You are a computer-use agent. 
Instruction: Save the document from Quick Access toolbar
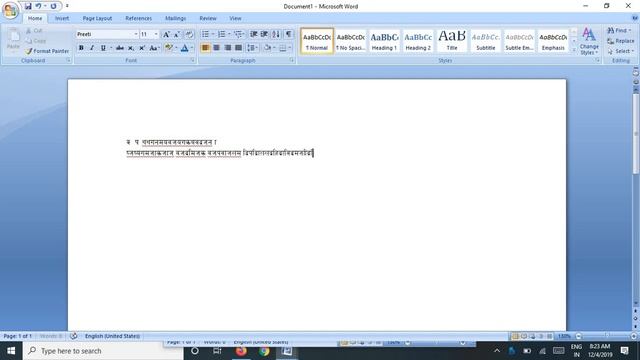click(28, 6)
